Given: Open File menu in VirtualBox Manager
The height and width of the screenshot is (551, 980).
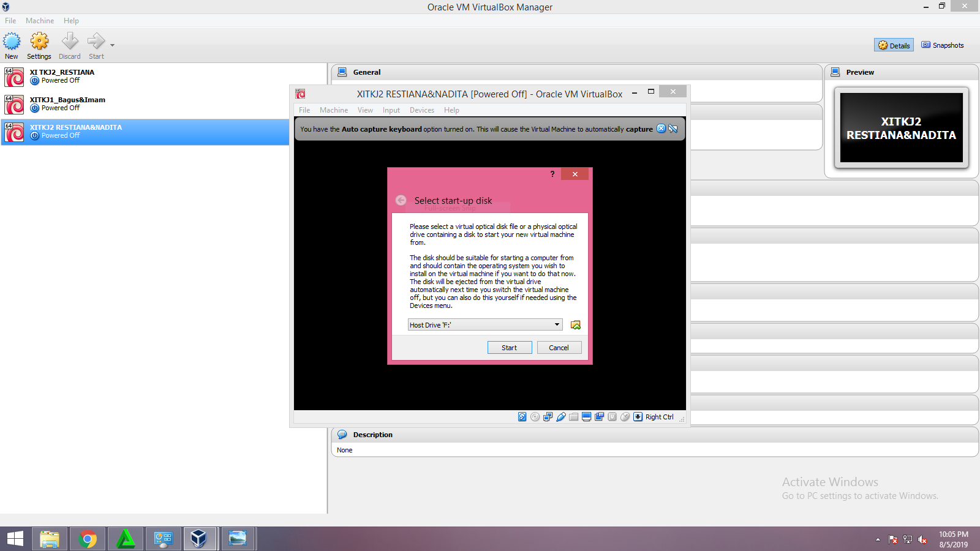Looking at the screenshot, I should [10, 21].
